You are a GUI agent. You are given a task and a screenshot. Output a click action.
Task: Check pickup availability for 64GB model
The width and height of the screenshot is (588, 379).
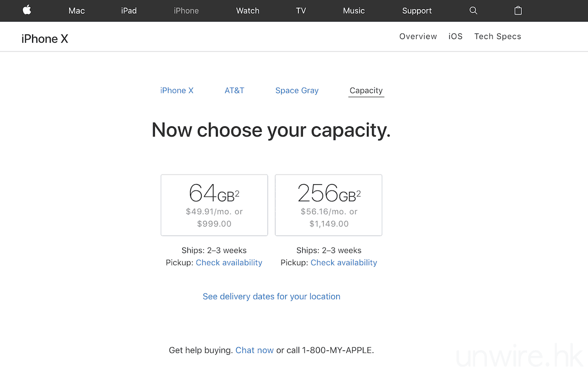coord(229,263)
